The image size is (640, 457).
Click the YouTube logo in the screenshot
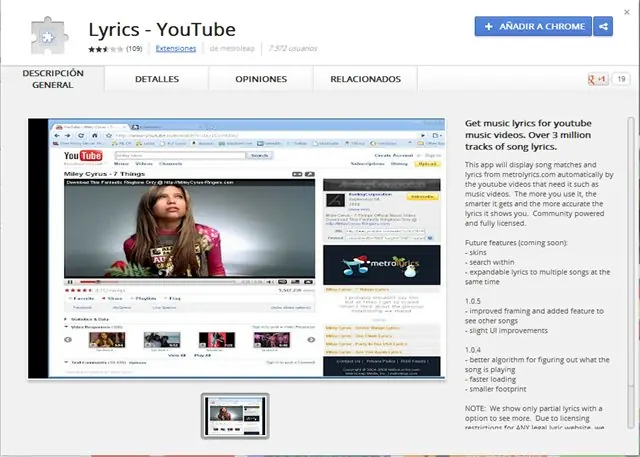point(83,155)
